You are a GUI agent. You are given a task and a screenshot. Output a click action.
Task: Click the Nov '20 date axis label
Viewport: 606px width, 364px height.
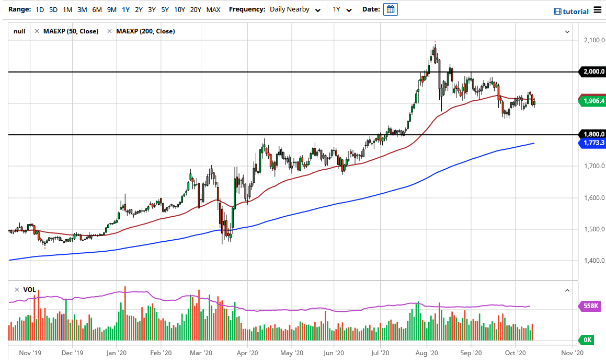[x=573, y=353]
